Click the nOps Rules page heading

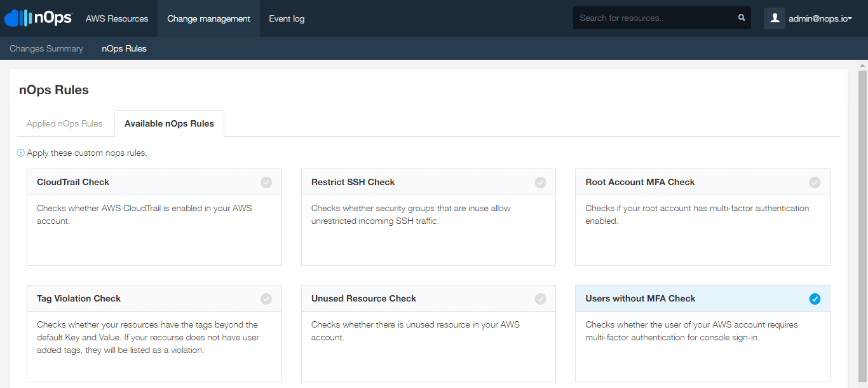[x=54, y=90]
